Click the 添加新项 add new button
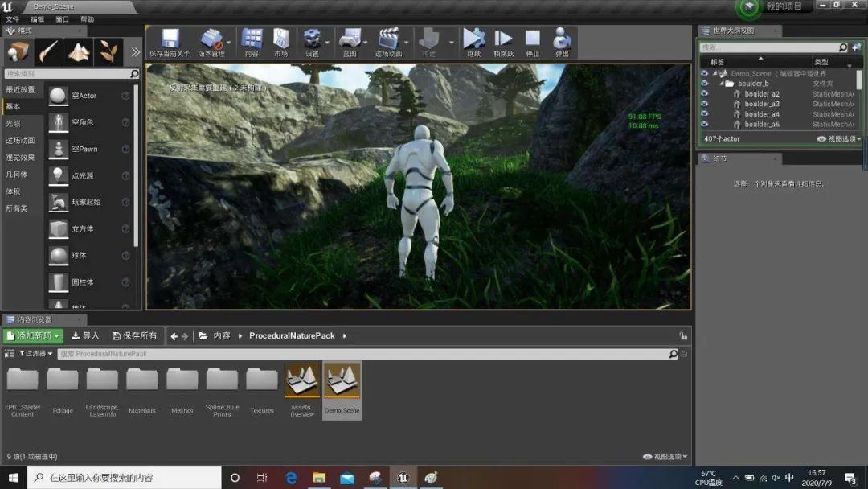Viewport: 868px width, 489px height. (x=33, y=335)
